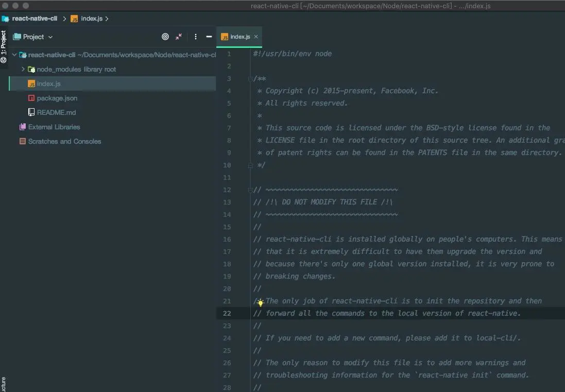
Task: Click the breadcrumb chevron after react-native-cli
Action: pyautogui.click(x=64, y=19)
